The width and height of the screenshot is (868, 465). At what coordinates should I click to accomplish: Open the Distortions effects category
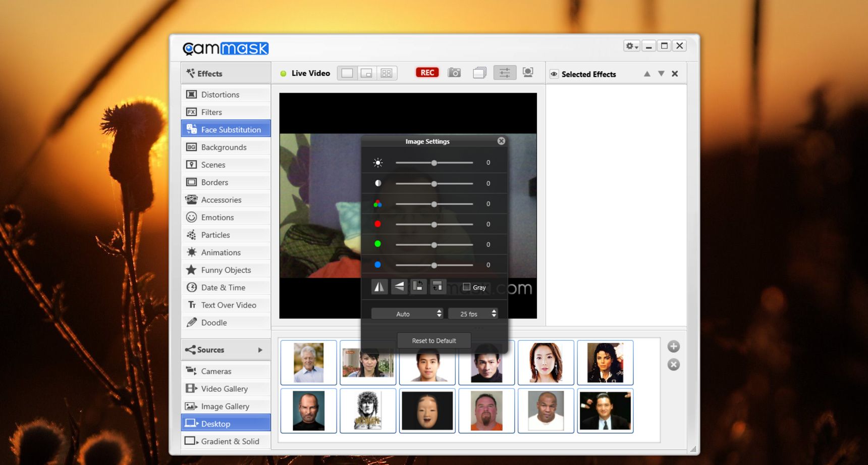click(x=226, y=94)
